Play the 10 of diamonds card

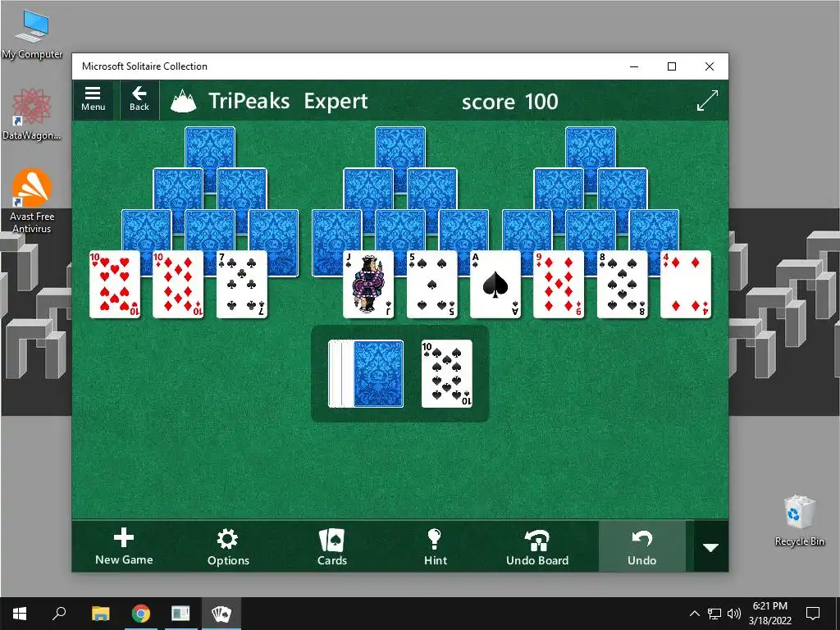point(178,285)
